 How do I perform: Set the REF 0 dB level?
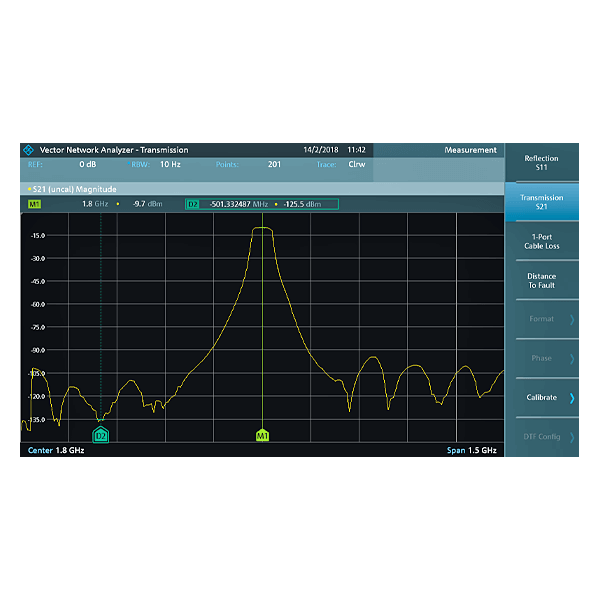(88, 164)
